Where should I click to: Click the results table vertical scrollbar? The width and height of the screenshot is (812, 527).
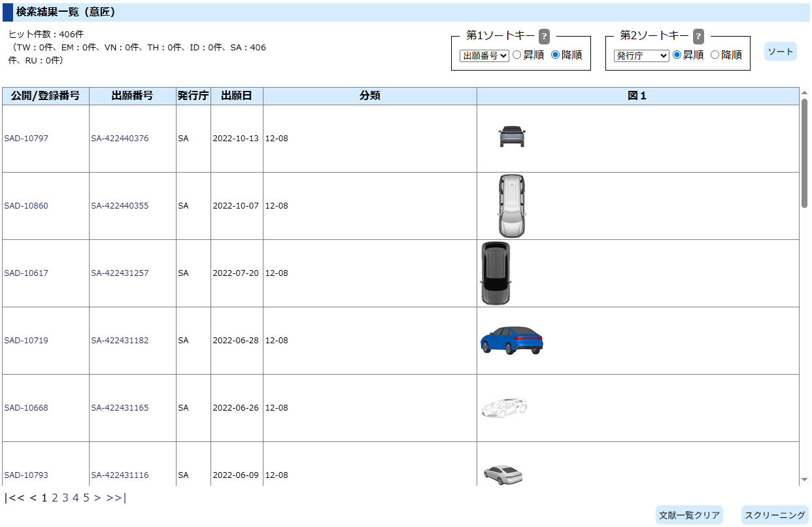click(x=804, y=154)
